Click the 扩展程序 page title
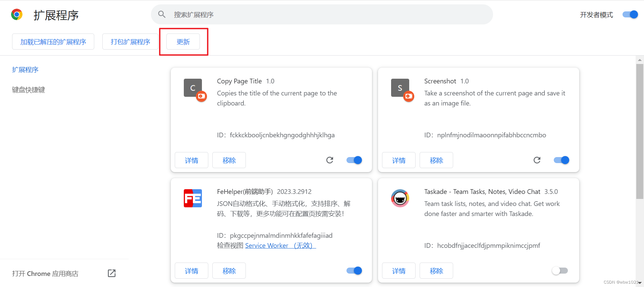Image resolution: width=644 pixels, height=287 pixels. tap(56, 15)
